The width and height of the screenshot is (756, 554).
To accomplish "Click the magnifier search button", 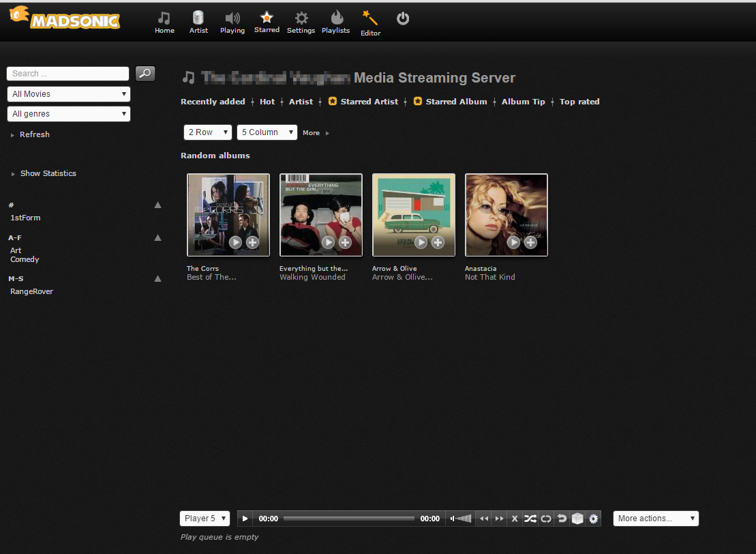I will [145, 73].
